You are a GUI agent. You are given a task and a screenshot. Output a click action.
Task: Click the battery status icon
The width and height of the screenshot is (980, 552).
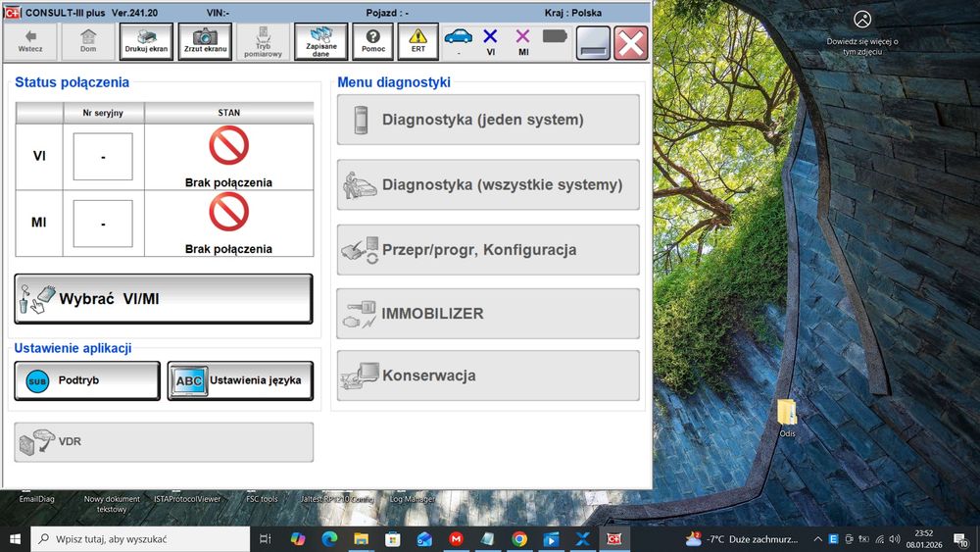pyautogui.click(x=555, y=36)
